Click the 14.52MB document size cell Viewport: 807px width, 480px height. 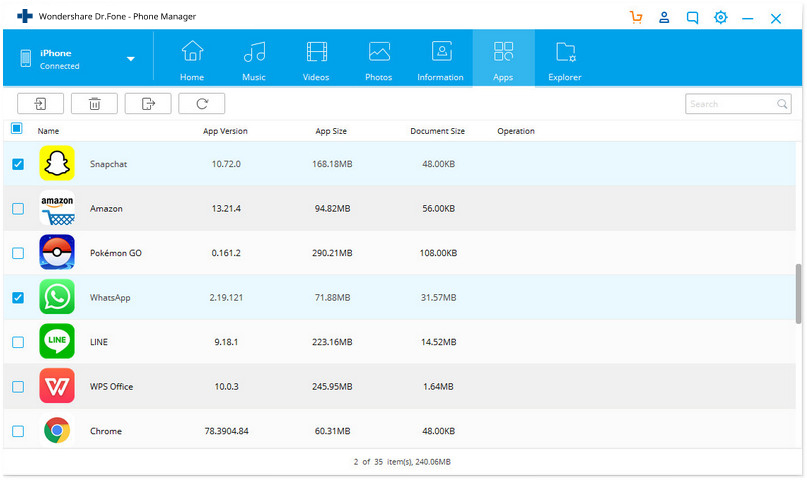coord(438,342)
